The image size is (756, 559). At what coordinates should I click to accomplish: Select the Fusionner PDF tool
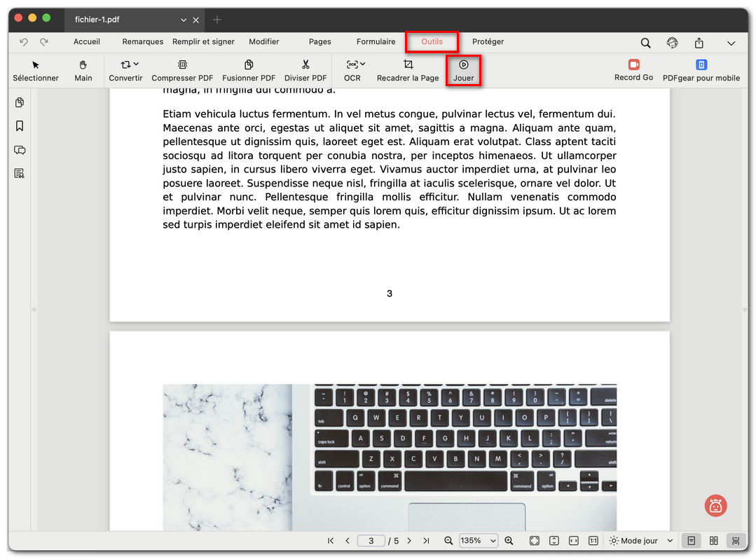coord(249,70)
